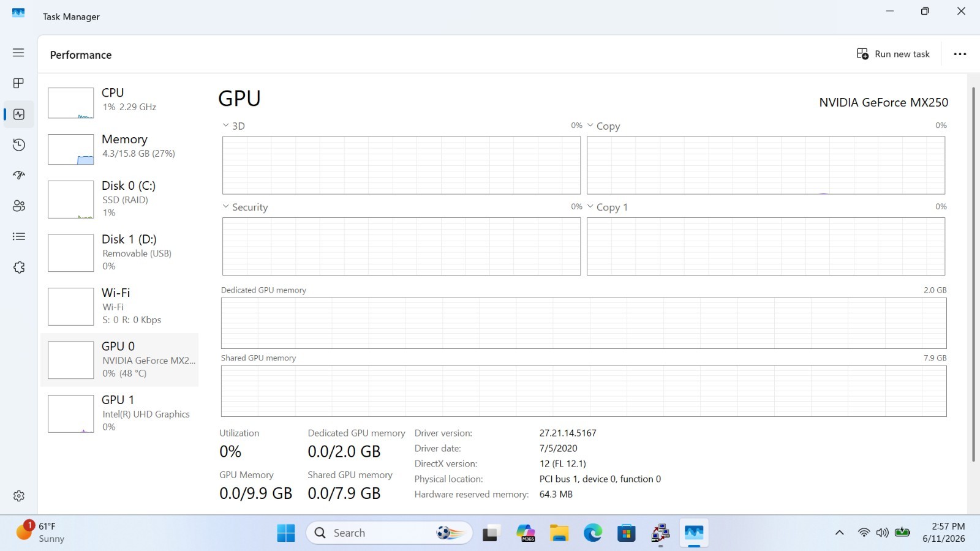Click the DirectX version 12 (FL 12.1) value
The image size is (980, 551).
(x=562, y=463)
